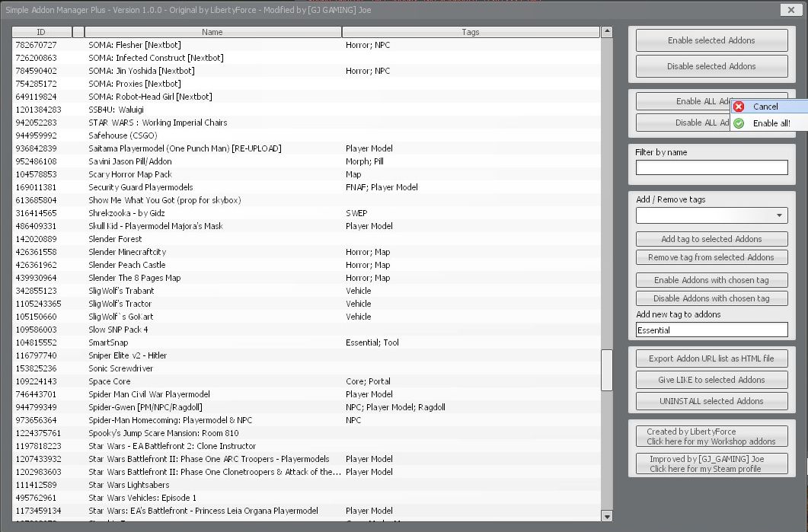Click the red Cancel icon in popup
Viewport: 808px width, 532px height.
coord(739,107)
